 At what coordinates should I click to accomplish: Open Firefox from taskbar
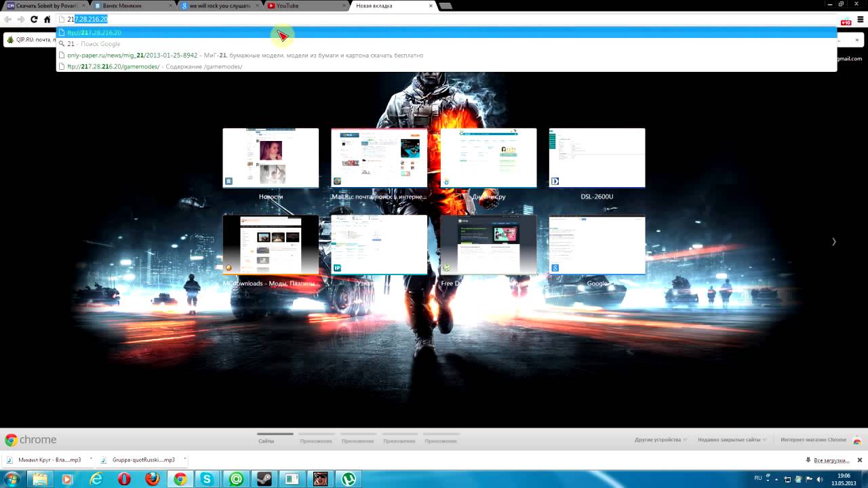[152, 479]
